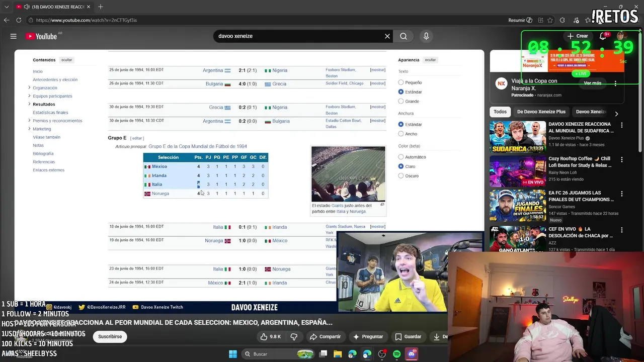Select the Todos filter chip
The image size is (644, 362).
pos(500,112)
